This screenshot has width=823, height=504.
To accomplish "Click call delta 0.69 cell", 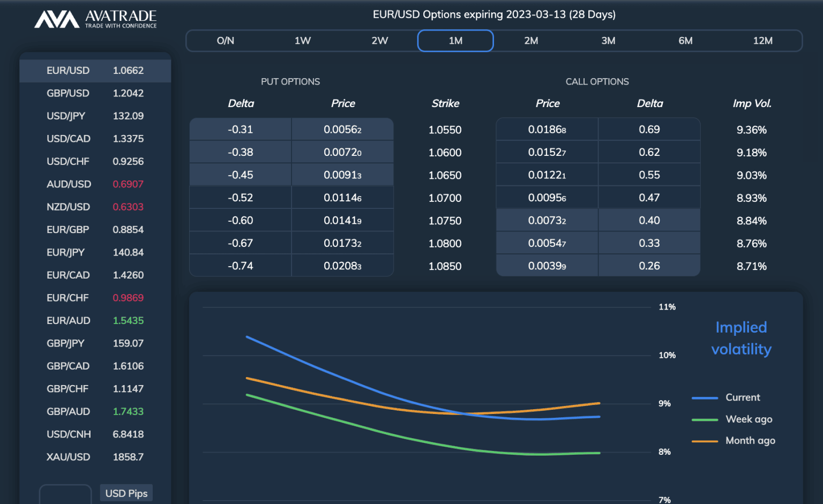I will [649, 130].
